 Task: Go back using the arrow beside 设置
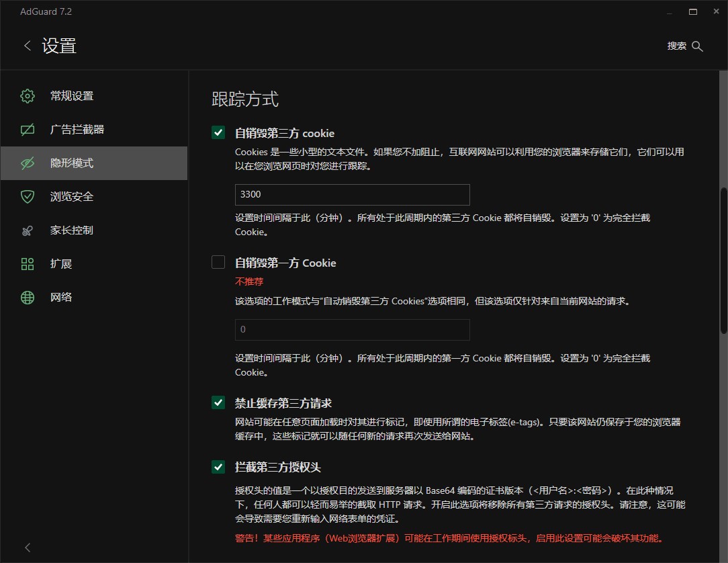[x=28, y=46]
